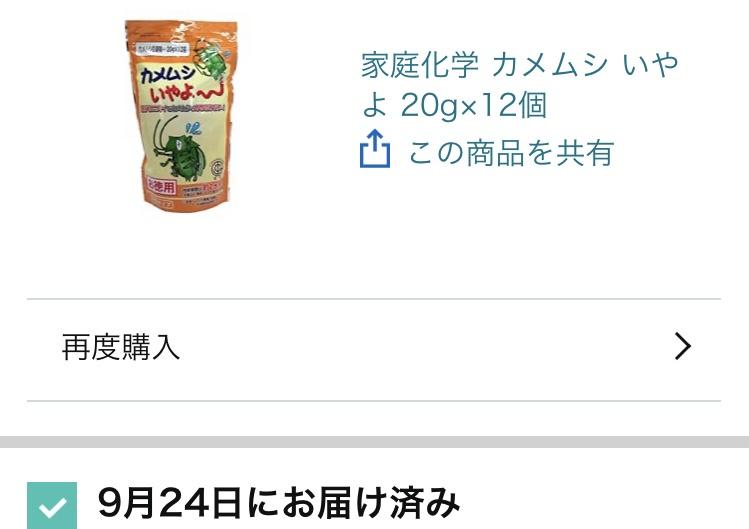
Task: Click the この商品を共有 text link
Action: 511,153
